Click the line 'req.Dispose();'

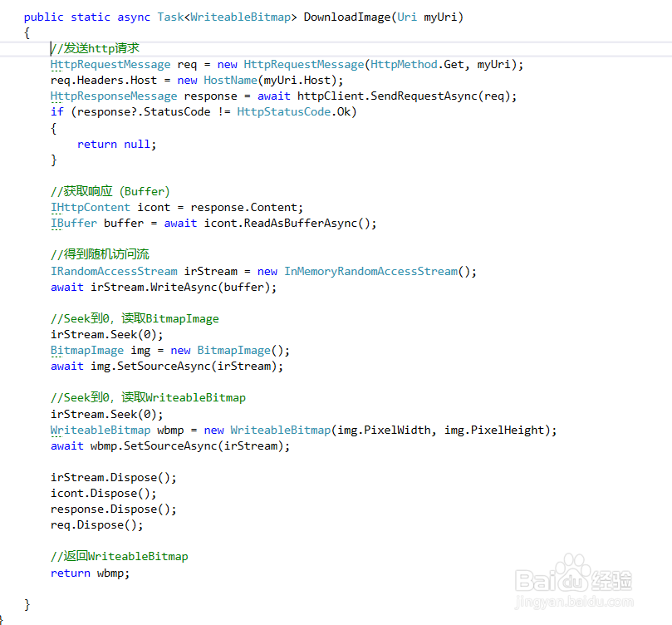97,525
